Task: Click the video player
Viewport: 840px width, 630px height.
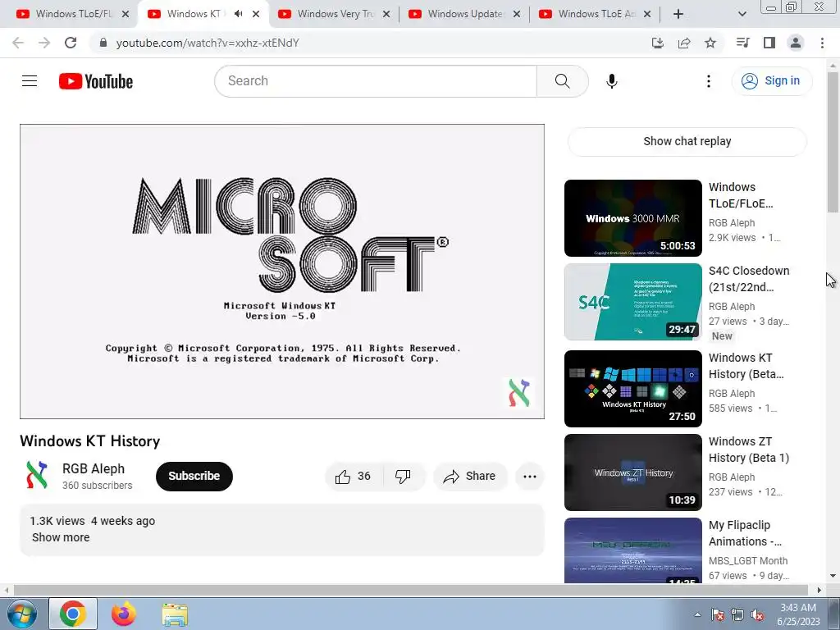Action: pyautogui.click(x=282, y=272)
